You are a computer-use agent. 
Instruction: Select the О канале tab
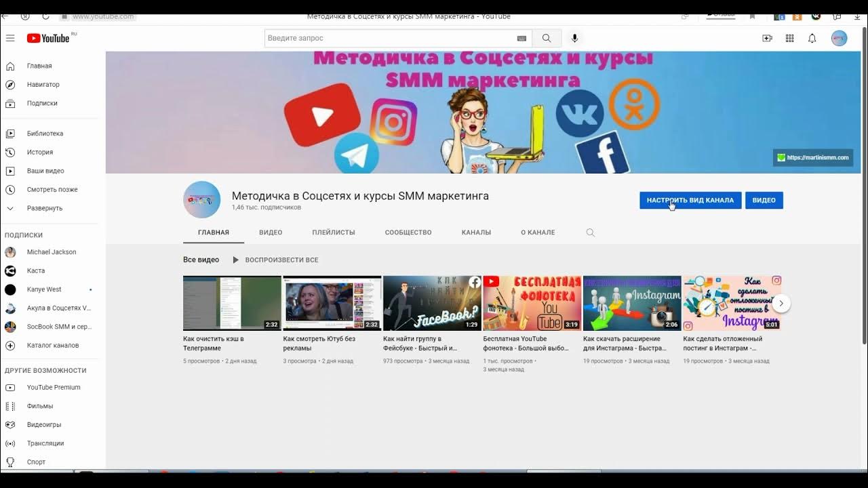(x=538, y=232)
